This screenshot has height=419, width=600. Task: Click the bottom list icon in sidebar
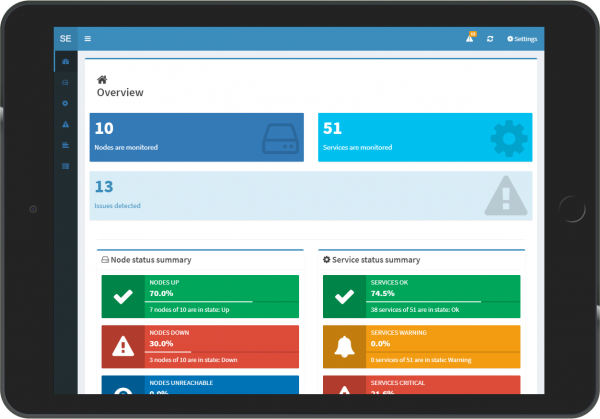(65, 165)
